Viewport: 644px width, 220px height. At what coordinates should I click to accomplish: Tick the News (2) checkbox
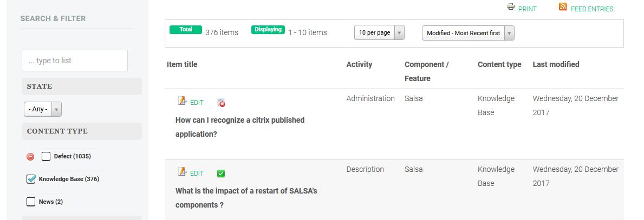click(x=31, y=202)
